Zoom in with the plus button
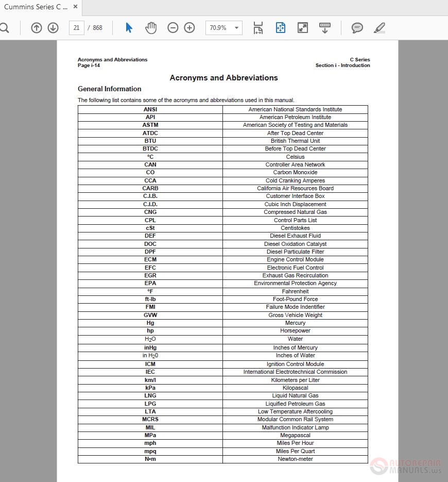The height and width of the screenshot is (482, 448). point(189,28)
